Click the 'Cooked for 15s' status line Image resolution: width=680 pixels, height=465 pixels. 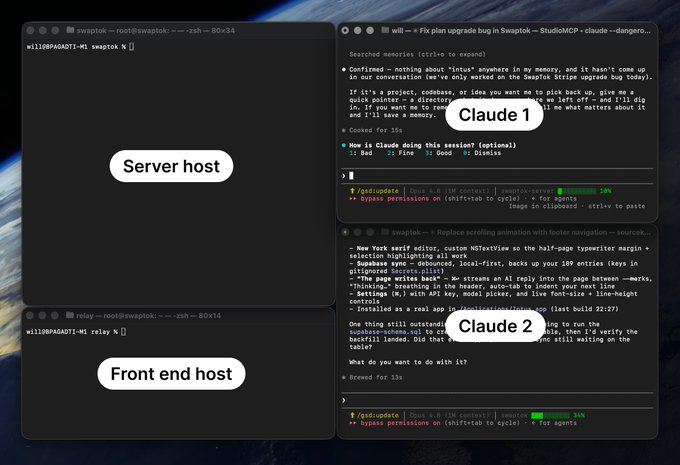pos(376,130)
